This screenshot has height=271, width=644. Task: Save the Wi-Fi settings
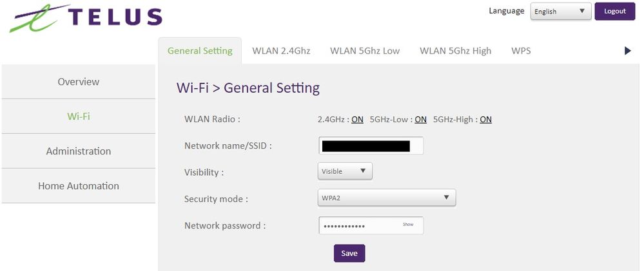[349, 253]
